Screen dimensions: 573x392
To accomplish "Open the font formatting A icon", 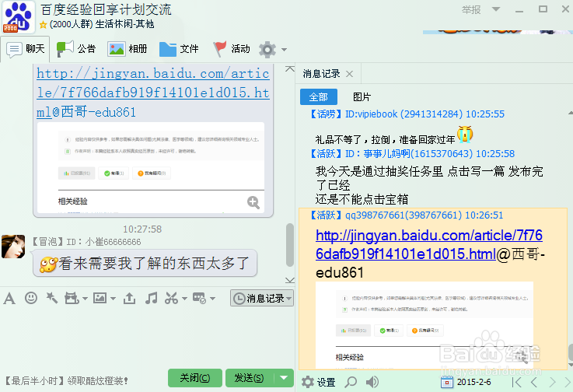I will click(9, 299).
